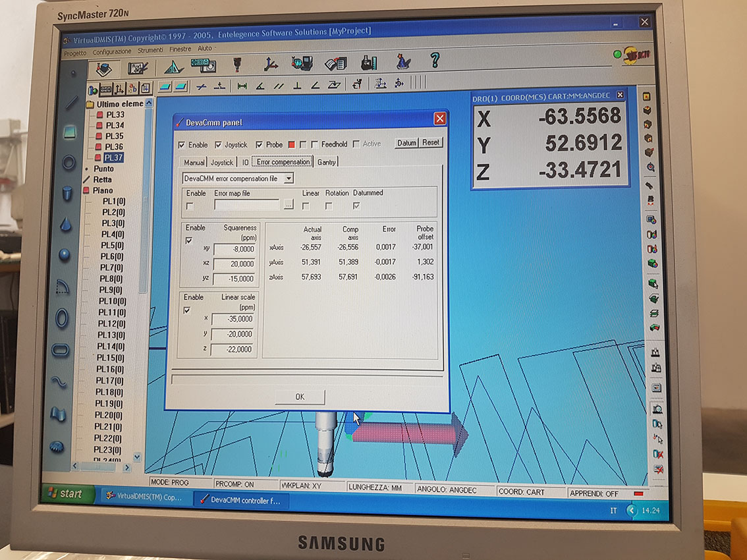Toggle the Error map file Enable checkbox
Viewport: 747px width, 560px height.
(190, 206)
